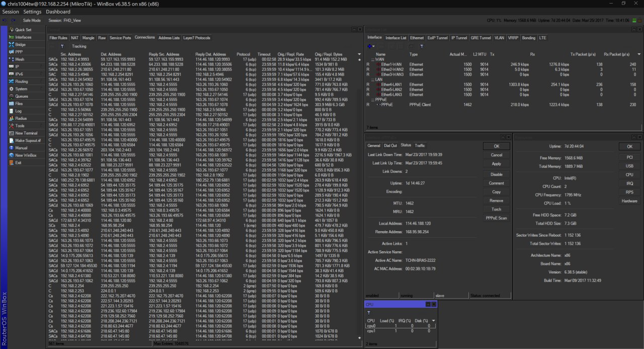Click the filter funnel in CPU window
This screenshot has height=349, width=644.
pyautogui.click(x=369, y=313)
